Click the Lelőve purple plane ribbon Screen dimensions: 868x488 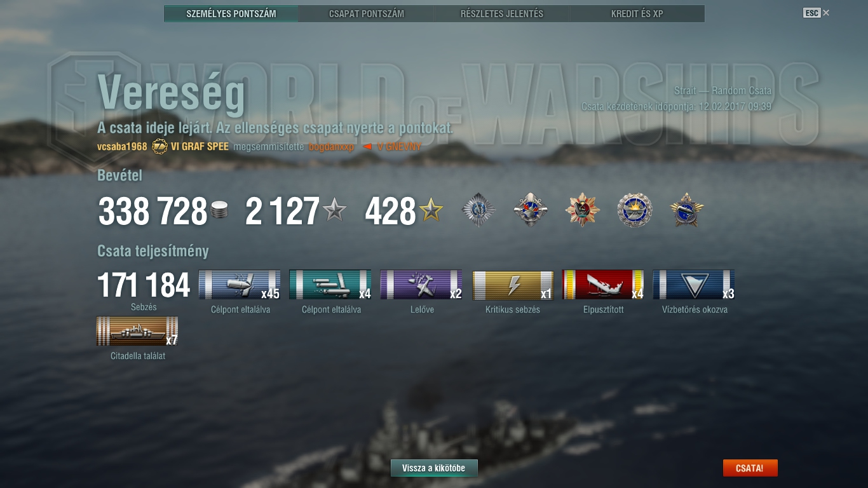[x=421, y=285]
